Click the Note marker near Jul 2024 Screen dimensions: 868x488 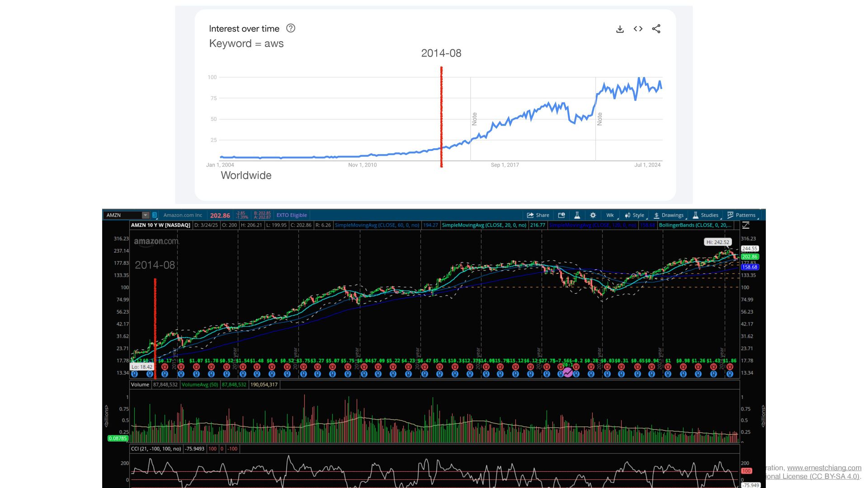(x=599, y=119)
